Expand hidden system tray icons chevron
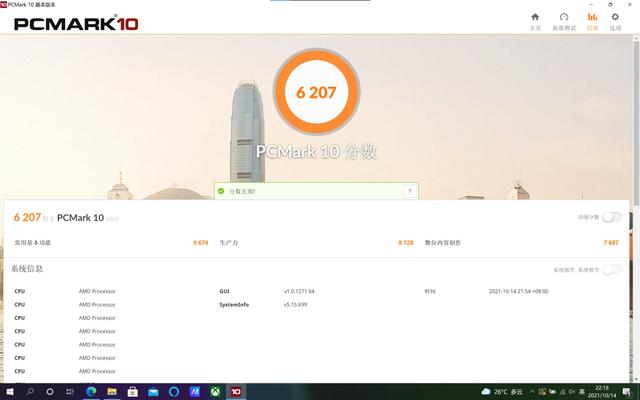This screenshot has width=640, height=400. [532, 392]
